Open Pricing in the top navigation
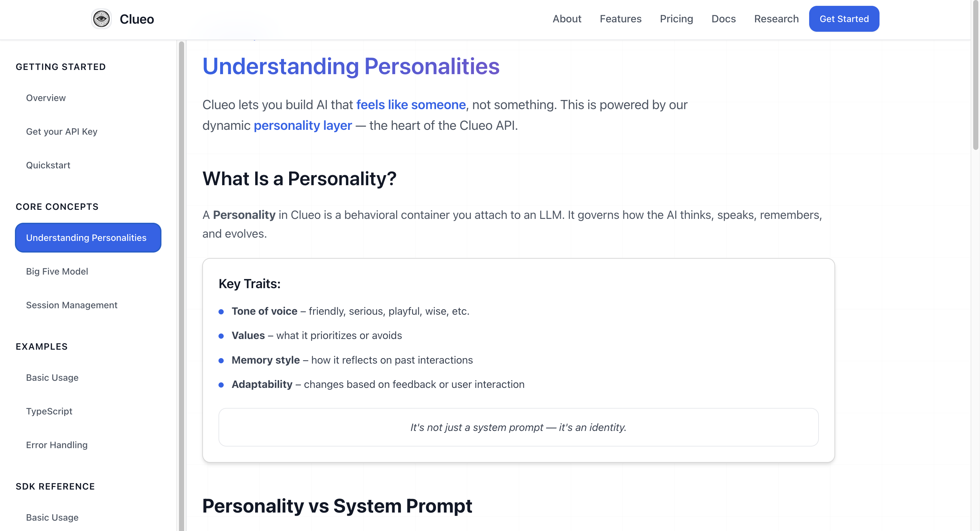 click(x=677, y=19)
